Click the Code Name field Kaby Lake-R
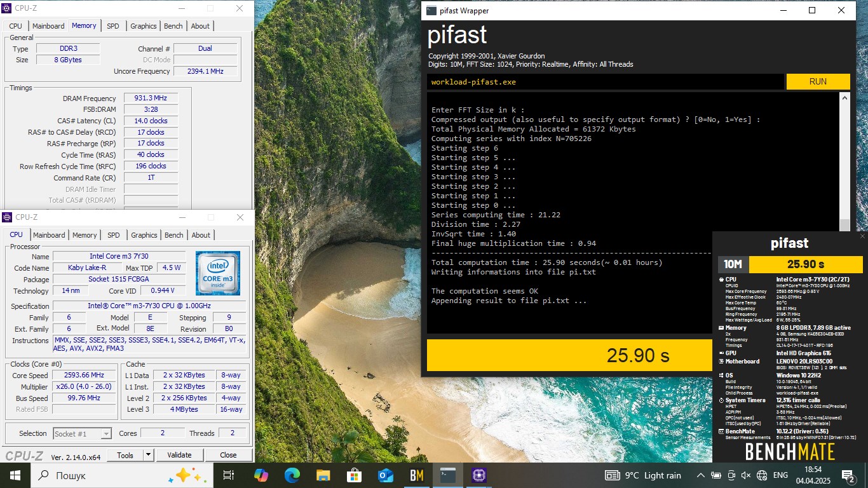The height and width of the screenshot is (488, 868). pyautogui.click(x=86, y=268)
